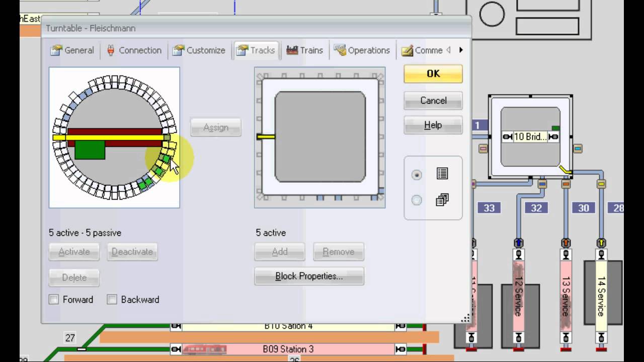The height and width of the screenshot is (362, 644).
Task: Click the Delete button
Action: coord(74,278)
